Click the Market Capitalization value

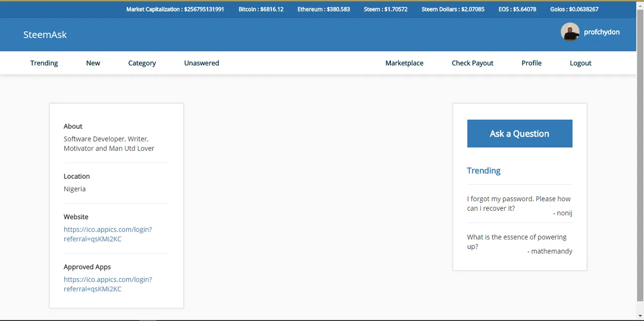click(204, 9)
